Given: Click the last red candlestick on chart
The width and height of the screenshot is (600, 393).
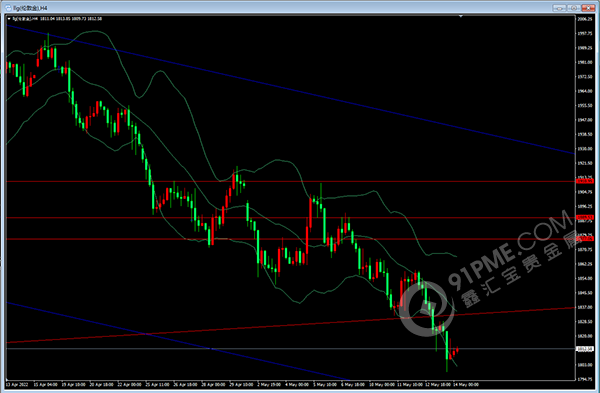Looking at the screenshot, I should pyautogui.click(x=457, y=350).
